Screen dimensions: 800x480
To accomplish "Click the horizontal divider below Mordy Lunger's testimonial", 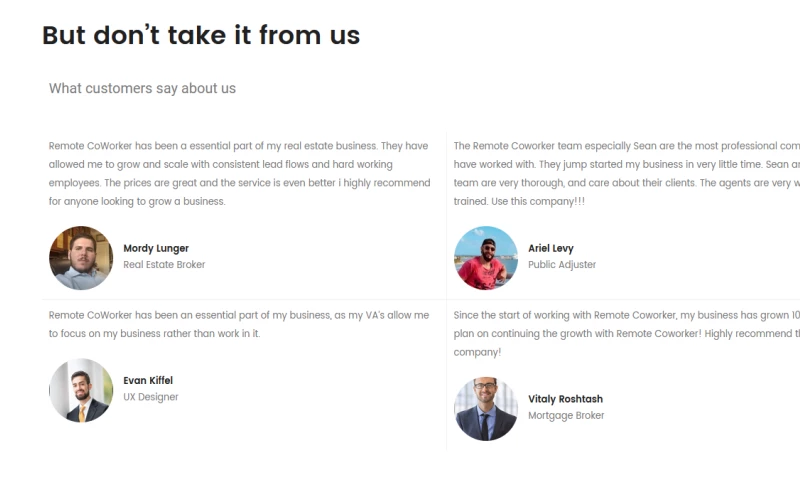I will (x=240, y=299).
